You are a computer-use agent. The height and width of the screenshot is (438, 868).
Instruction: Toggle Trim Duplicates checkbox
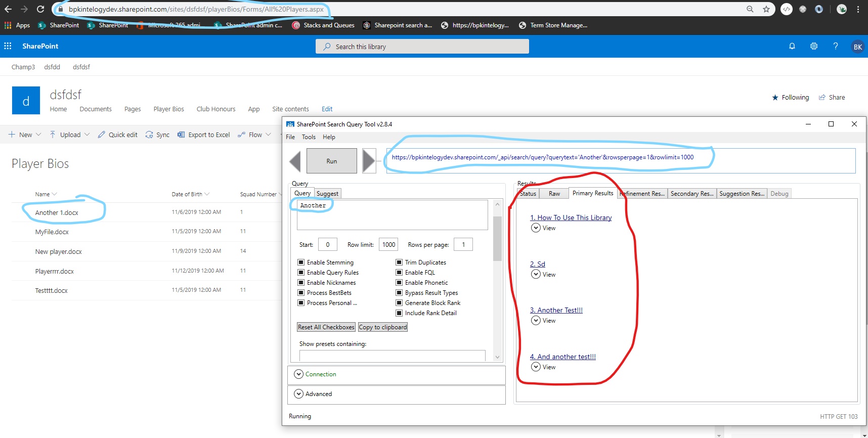point(399,262)
